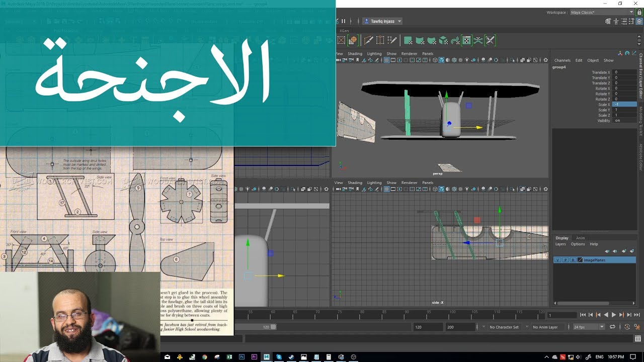Open the 24 fps frame rate dropdown
Screen dimensions: 644x362
pyautogui.click(x=589, y=327)
